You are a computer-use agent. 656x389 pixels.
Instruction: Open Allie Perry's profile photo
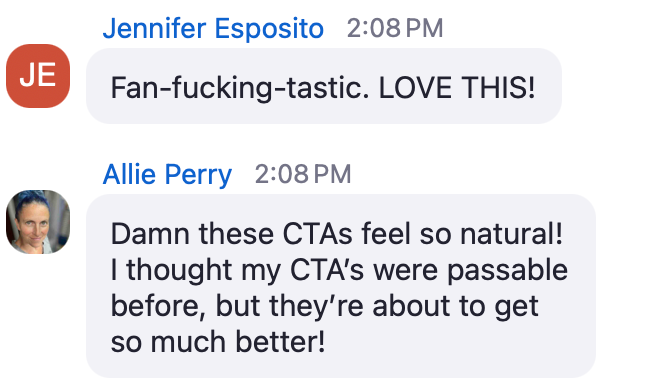(x=38, y=222)
